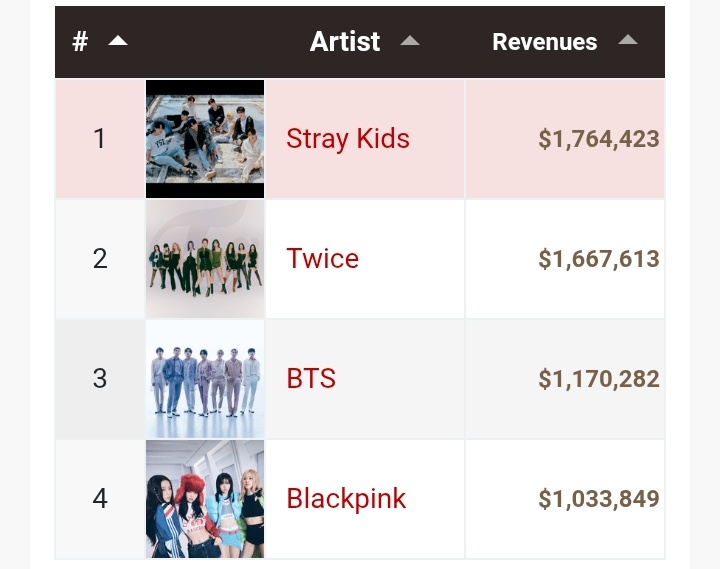720x569 pixels.
Task: Select the $1,667,613 revenue cell
Action: [x=565, y=259]
